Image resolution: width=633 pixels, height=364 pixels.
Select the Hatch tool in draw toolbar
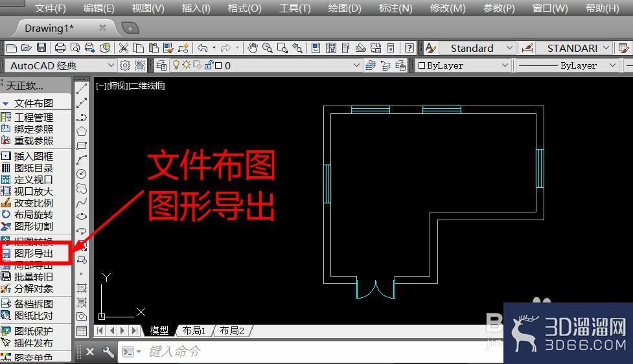(82, 288)
